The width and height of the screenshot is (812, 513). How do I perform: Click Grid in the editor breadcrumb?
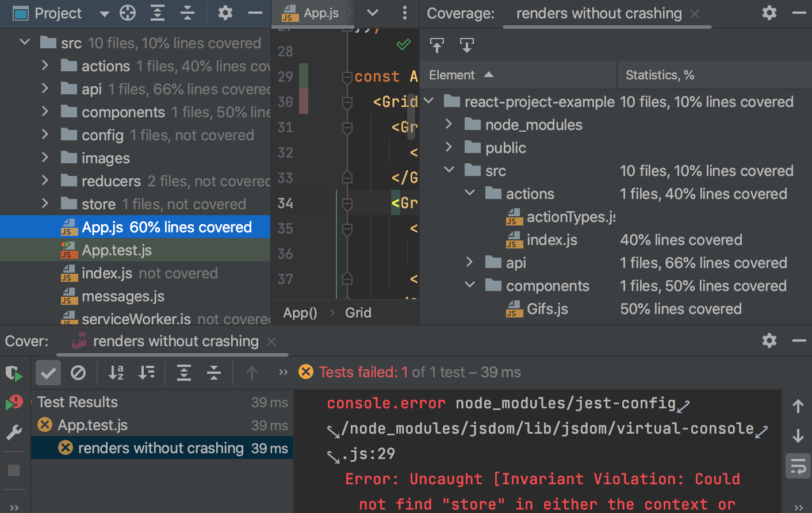coord(358,313)
